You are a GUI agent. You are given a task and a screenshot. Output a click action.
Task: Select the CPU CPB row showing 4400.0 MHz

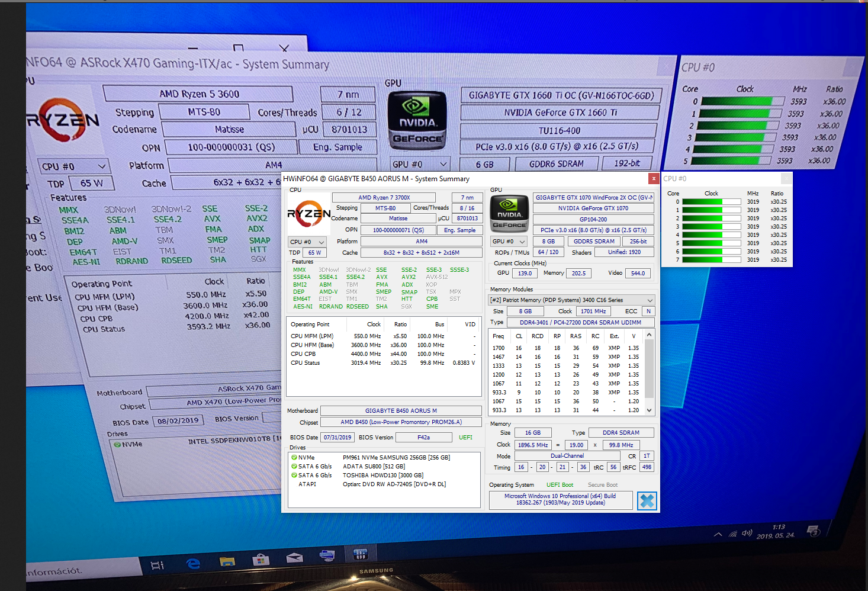pyautogui.click(x=383, y=354)
